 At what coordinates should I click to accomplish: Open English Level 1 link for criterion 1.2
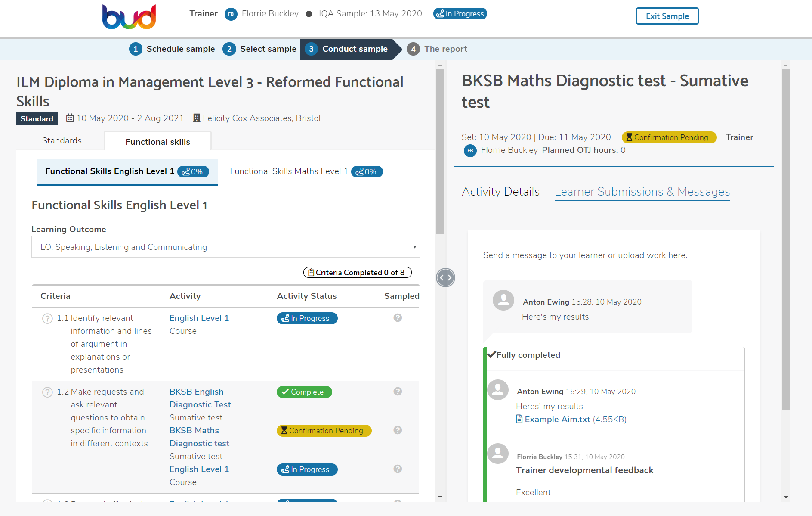(199, 469)
